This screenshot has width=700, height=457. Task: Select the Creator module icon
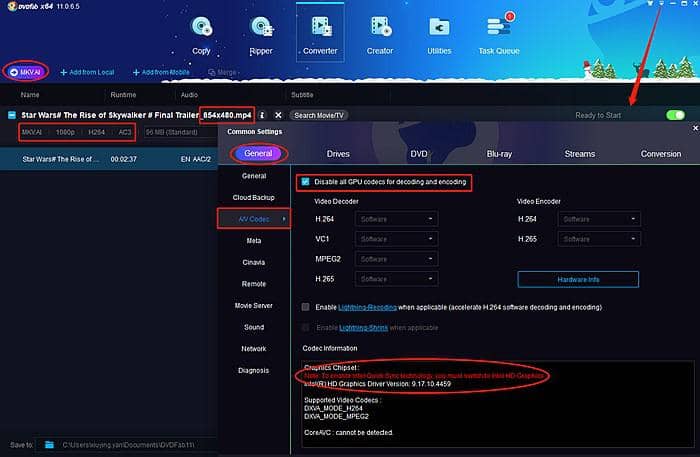pyautogui.click(x=379, y=34)
